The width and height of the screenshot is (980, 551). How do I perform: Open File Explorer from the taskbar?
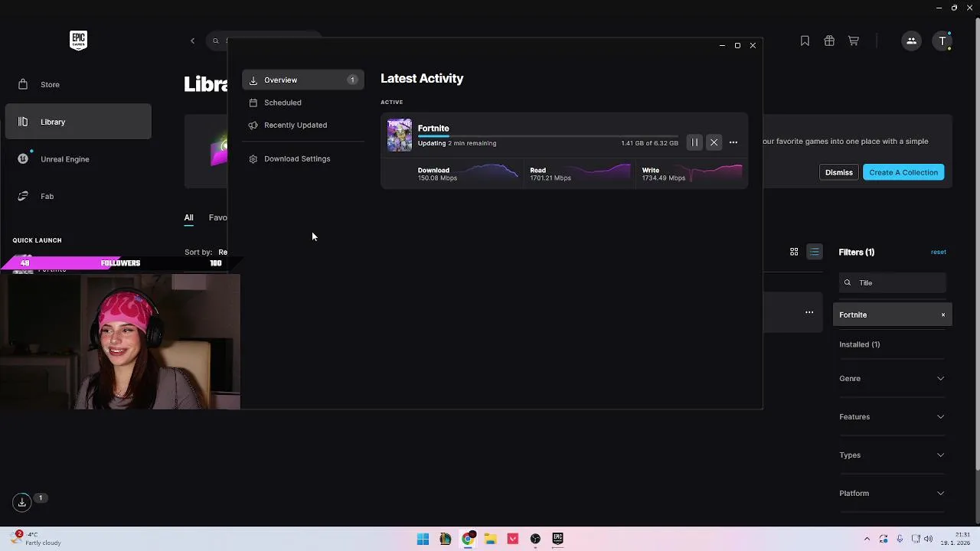pos(490,539)
